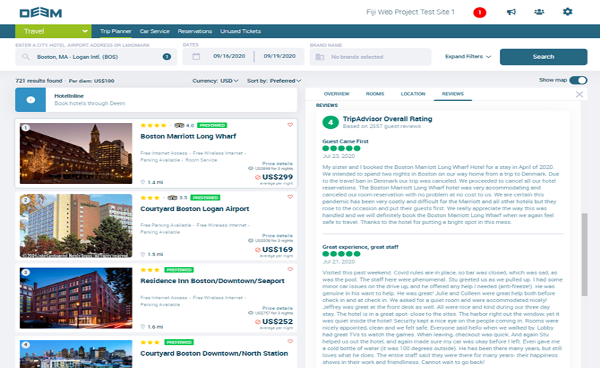Favorite Courtyard Boston Logan Airport with heart

(x=290, y=197)
